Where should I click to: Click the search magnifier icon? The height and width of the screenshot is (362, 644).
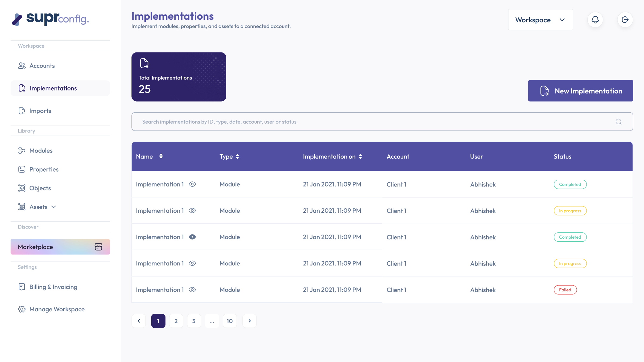pyautogui.click(x=618, y=122)
